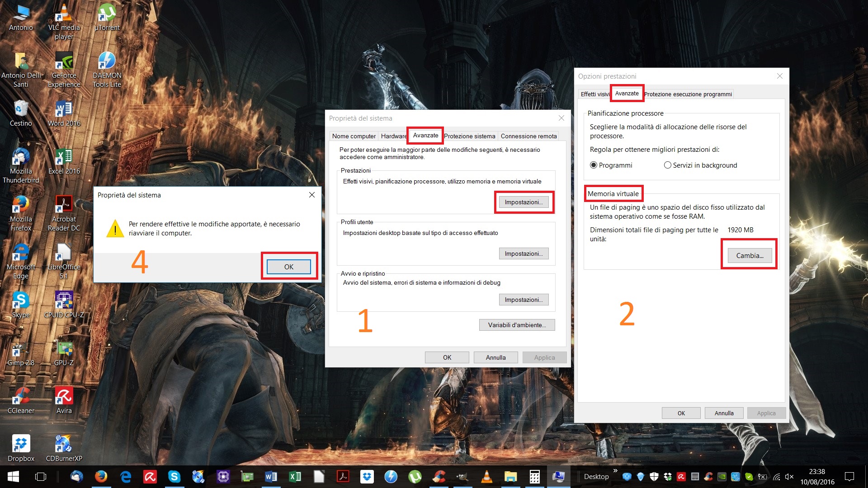Open Variabili d'ambiente button

(x=517, y=325)
